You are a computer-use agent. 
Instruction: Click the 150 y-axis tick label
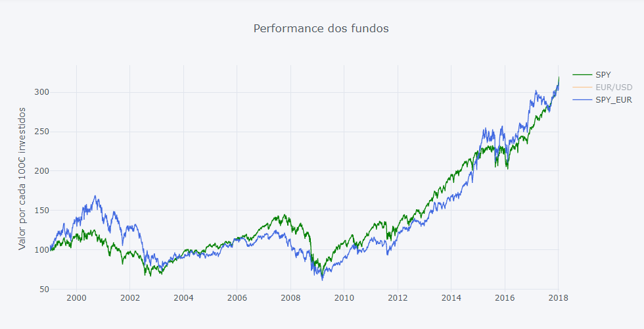(x=41, y=211)
